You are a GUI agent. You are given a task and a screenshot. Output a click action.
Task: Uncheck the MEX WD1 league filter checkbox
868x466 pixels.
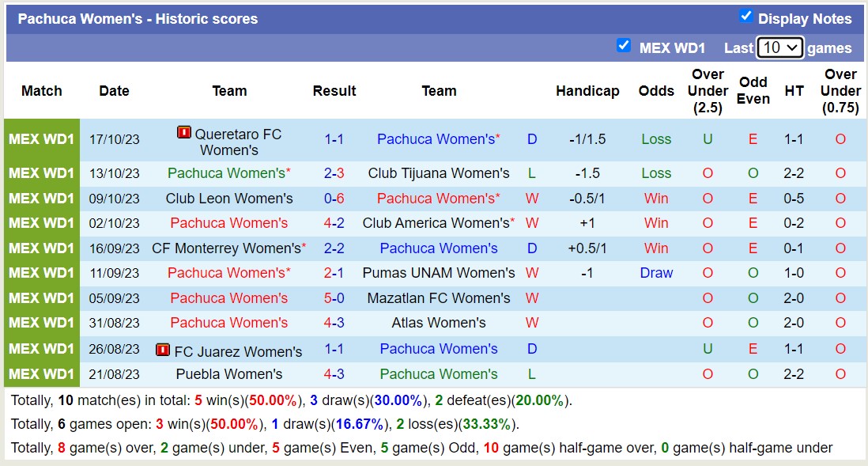click(624, 46)
